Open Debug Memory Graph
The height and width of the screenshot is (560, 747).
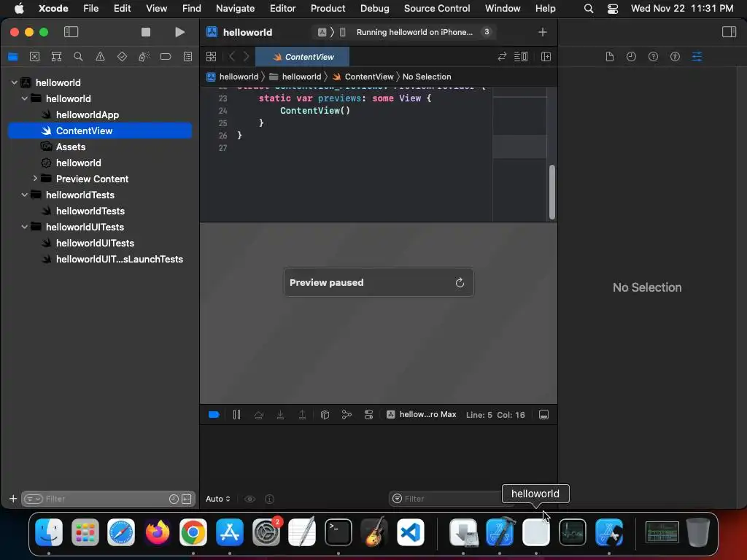[x=347, y=415]
